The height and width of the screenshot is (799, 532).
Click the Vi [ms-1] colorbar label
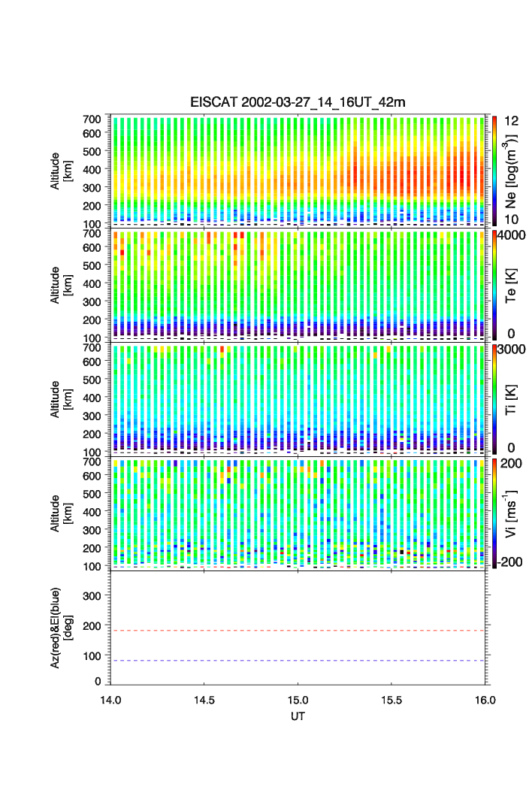(515, 513)
